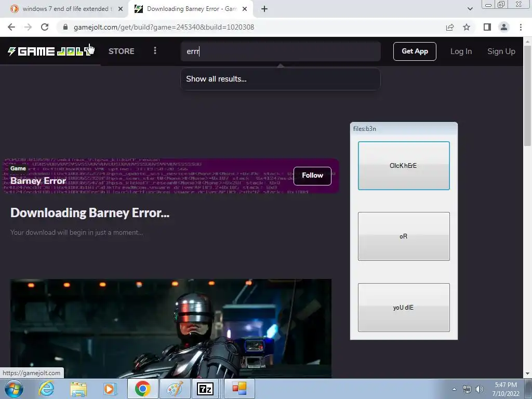532x399 pixels.
Task: Open the Barney Error game title
Action: point(38,181)
